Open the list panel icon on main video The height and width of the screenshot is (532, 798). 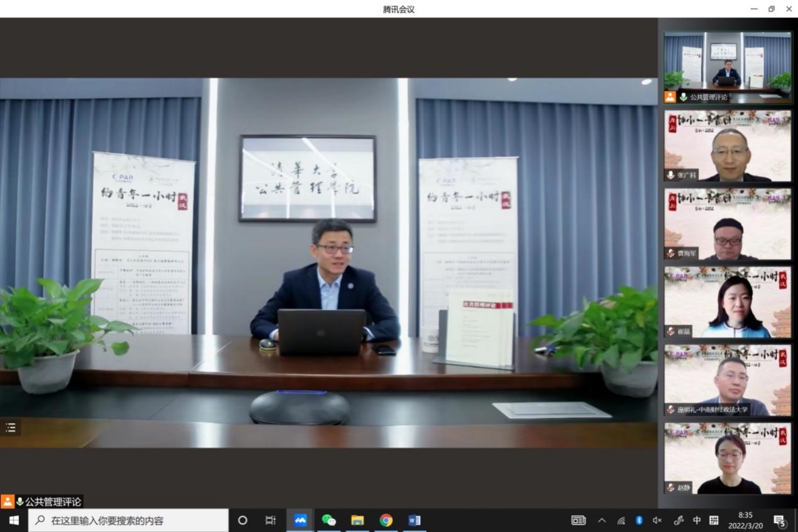(x=11, y=428)
